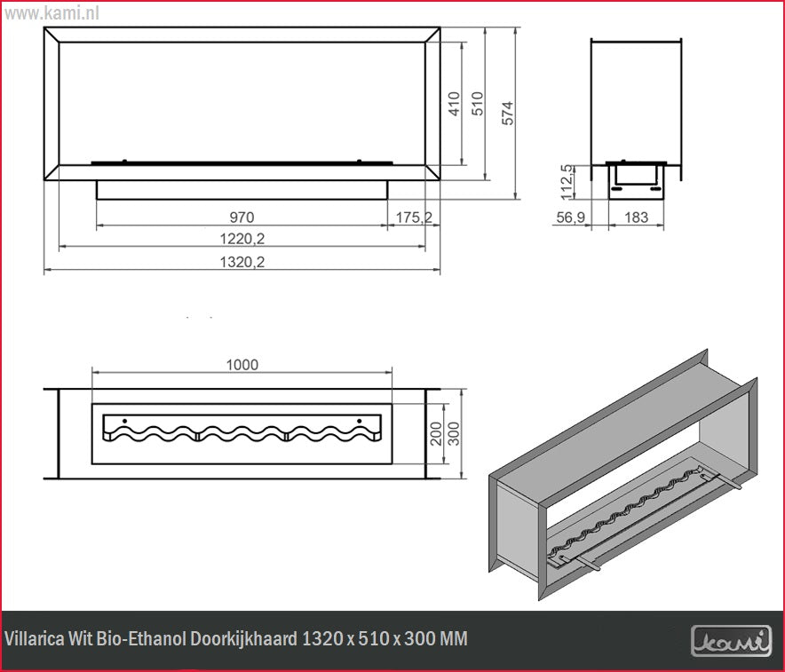Select the 1000 top view length label
This screenshot has width=785, height=672.
point(242,365)
